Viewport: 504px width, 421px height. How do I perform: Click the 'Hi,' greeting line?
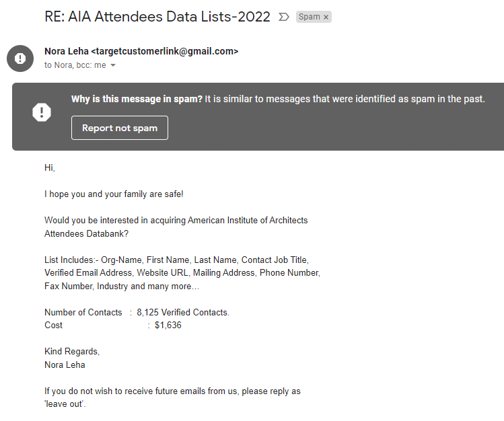point(50,167)
